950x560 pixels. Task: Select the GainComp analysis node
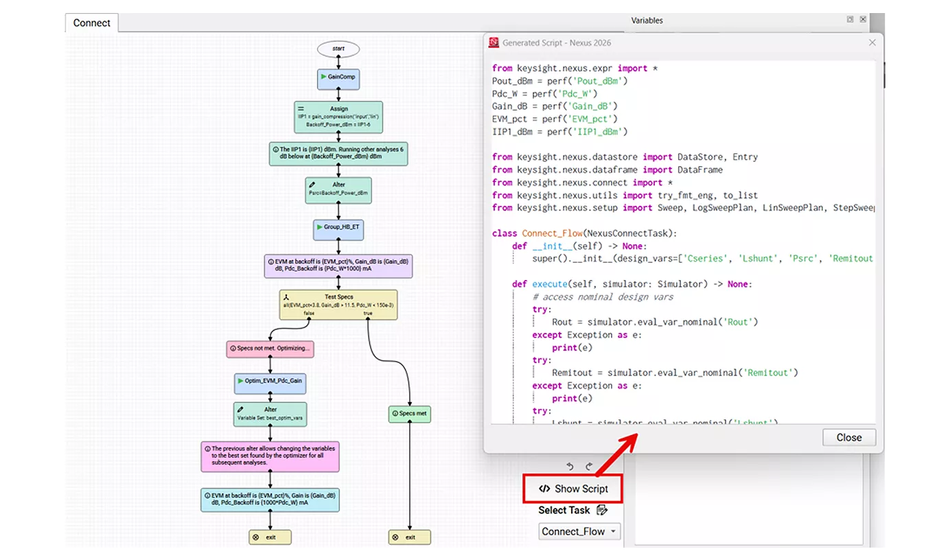(x=338, y=78)
